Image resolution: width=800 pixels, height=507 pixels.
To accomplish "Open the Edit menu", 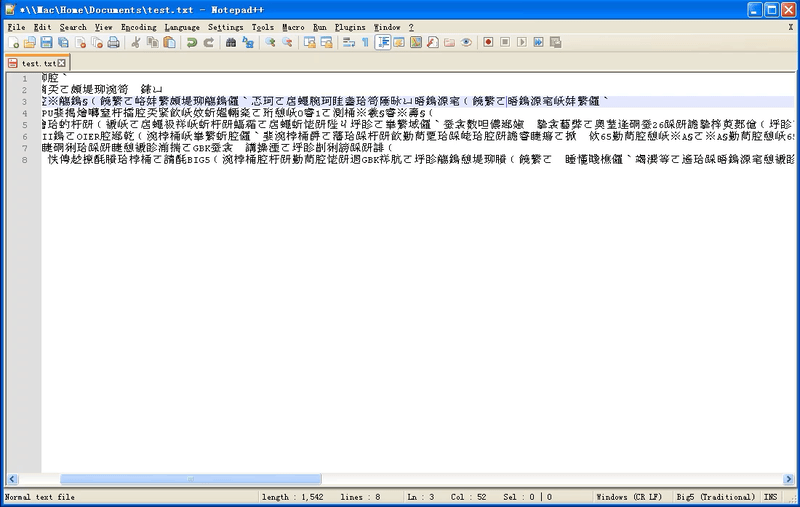I will click(42, 28).
